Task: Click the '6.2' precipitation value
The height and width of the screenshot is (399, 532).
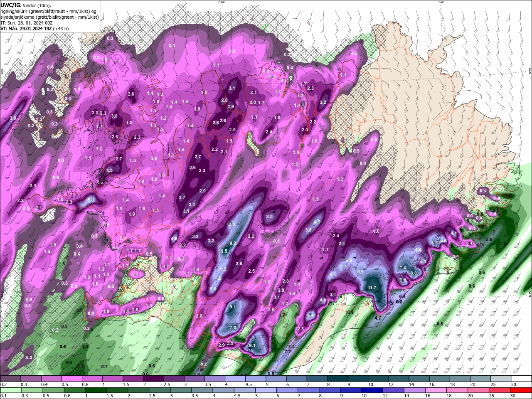Action: (x=399, y=302)
